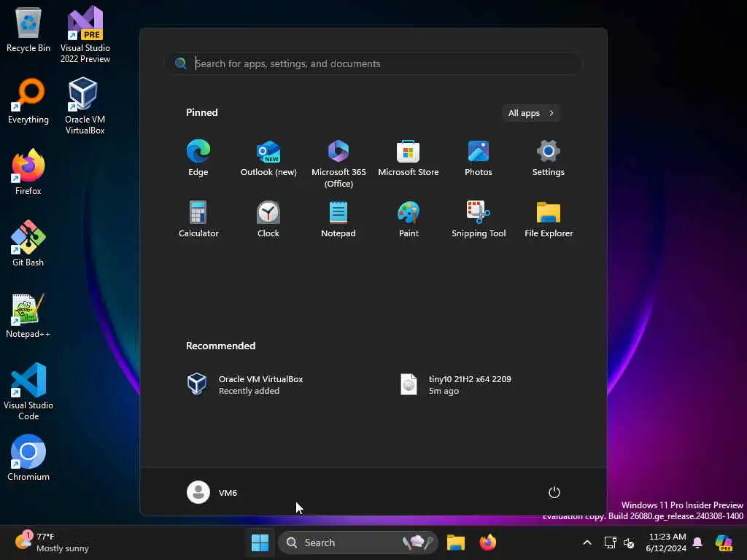Viewport: 747px width, 560px height.
Task: Open Calculator pinned app
Action: pos(198,219)
